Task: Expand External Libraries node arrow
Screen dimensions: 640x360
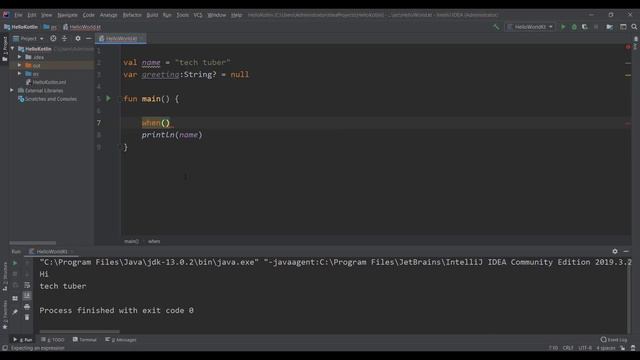Action: (x=12, y=90)
